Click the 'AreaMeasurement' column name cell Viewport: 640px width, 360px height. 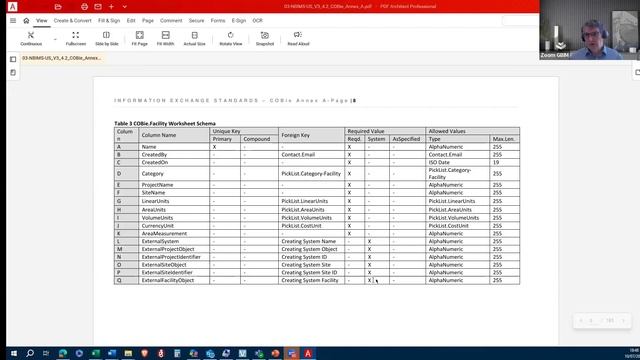[174, 233]
